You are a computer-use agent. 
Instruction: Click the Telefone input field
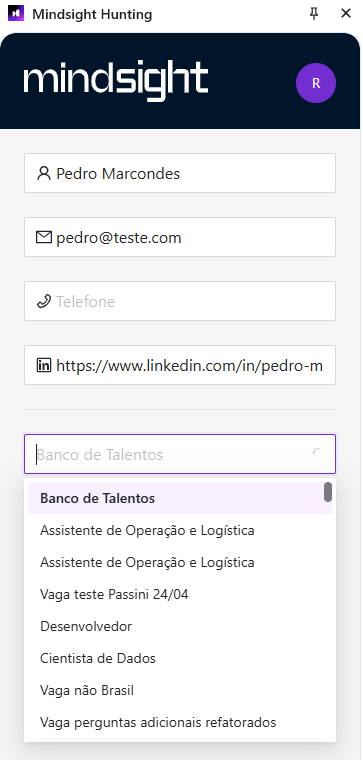coord(180,301)
